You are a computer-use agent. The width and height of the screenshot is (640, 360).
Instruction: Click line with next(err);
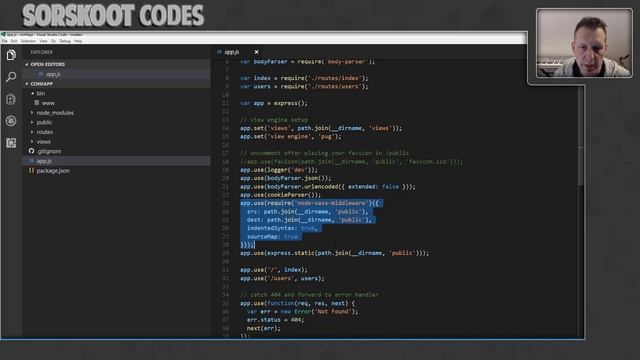(264, 328)
